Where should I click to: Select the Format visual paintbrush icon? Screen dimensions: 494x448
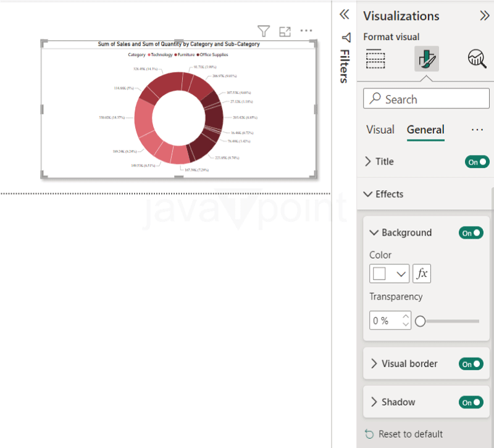click(x=426, y=59)
